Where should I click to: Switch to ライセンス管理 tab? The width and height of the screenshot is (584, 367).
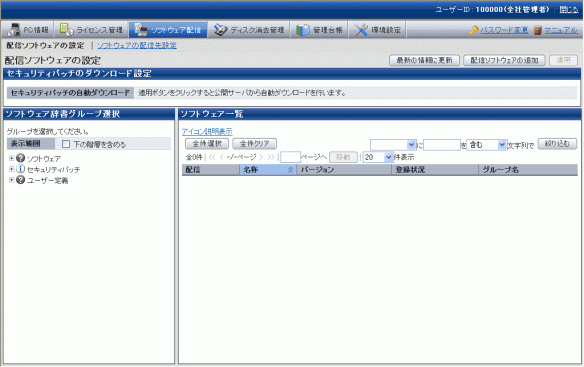[91, 30]
